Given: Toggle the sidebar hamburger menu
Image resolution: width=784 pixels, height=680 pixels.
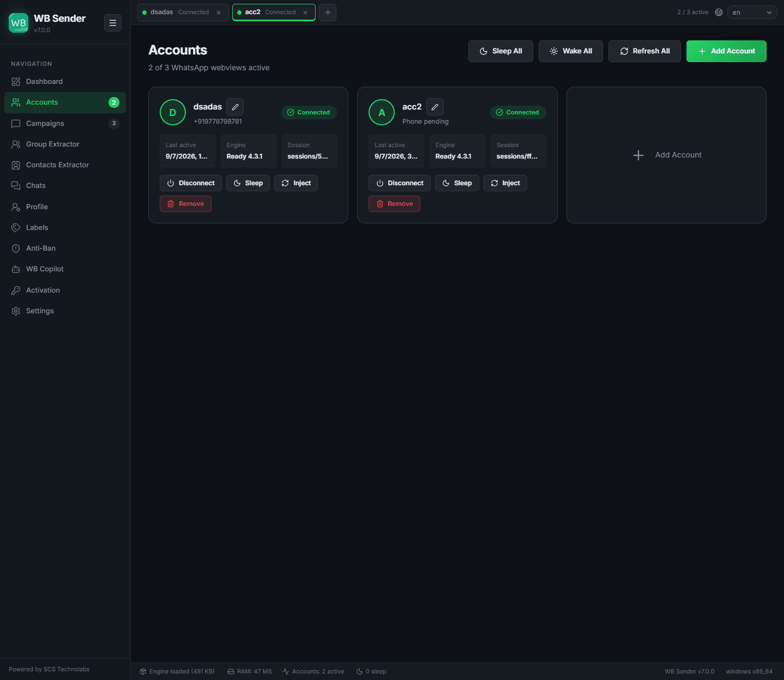Looking at the screenshot, I should pyautogui.click(x=113, y=23).
